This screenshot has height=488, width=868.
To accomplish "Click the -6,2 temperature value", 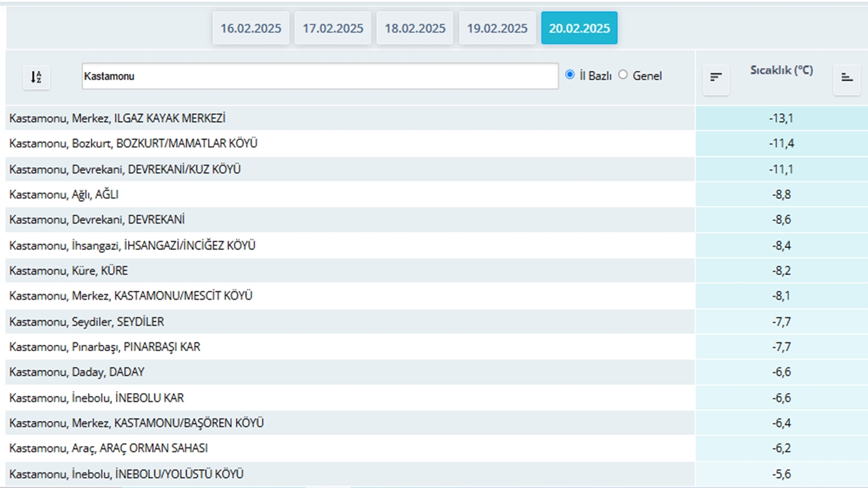I will [x=781, y=449].
